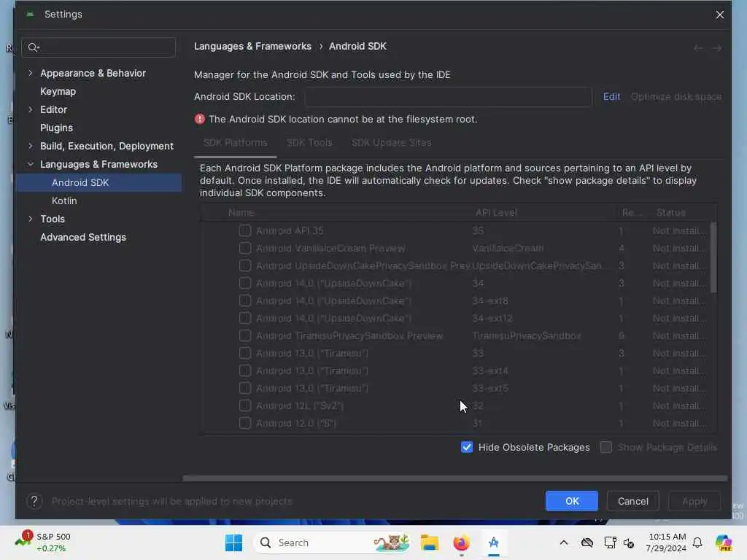Open S&P 500 widget on taskbar

pyautogui.click(x=43, y=542)
